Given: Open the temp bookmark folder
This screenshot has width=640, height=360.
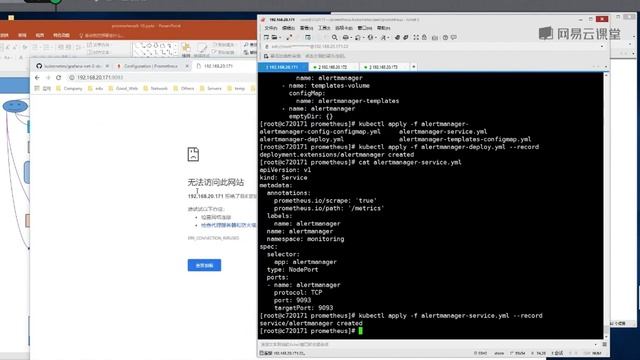Looking at the screenshot, I should pos(236,88).
